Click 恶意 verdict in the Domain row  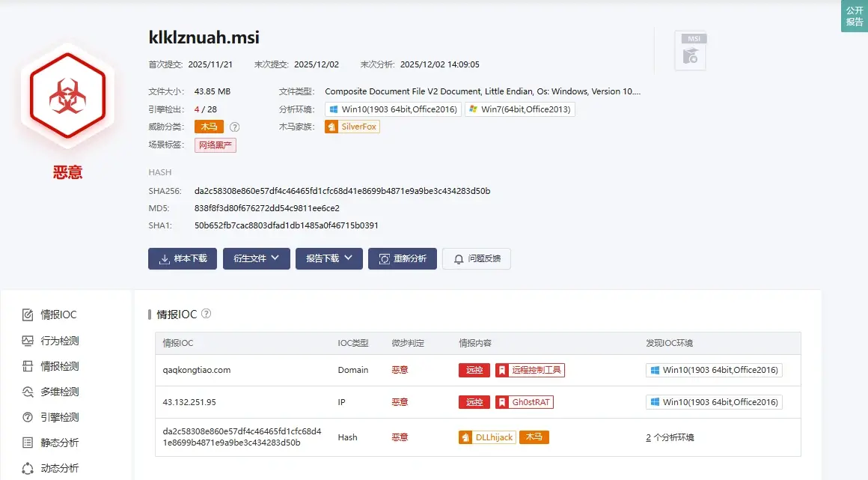pyautogui.click(x=400, y=370)
